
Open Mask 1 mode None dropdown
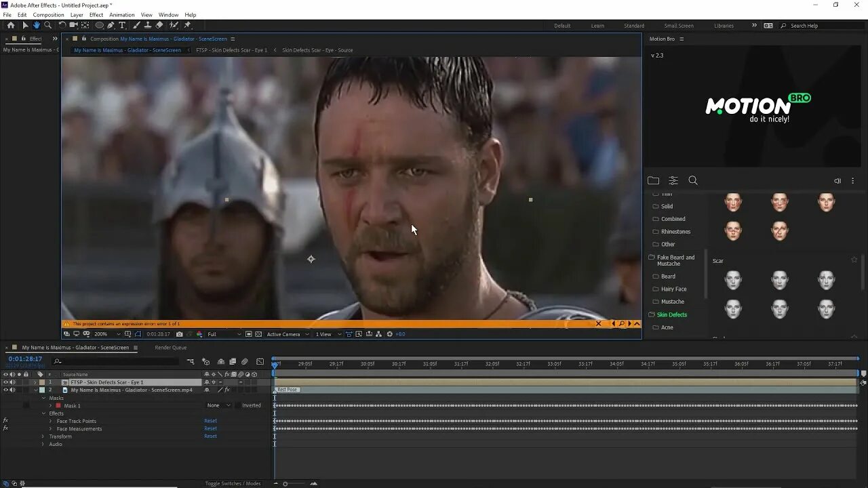(x=218, y=405)
